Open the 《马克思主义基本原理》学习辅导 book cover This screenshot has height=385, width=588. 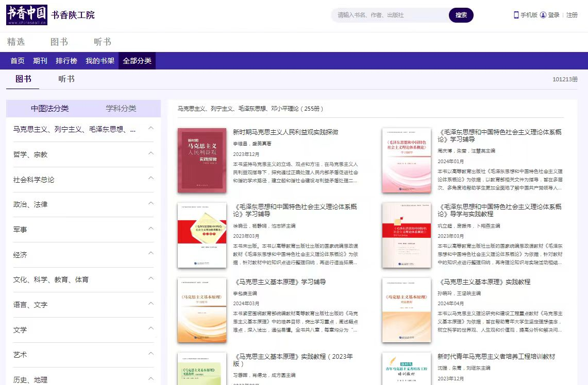[201, 310]
